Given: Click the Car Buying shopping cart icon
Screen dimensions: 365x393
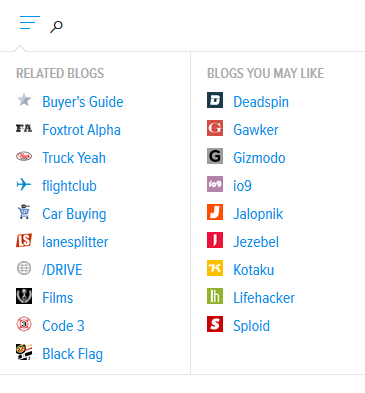Looking at the screenshot, I should pyautogui.click(x=24, y=212).
